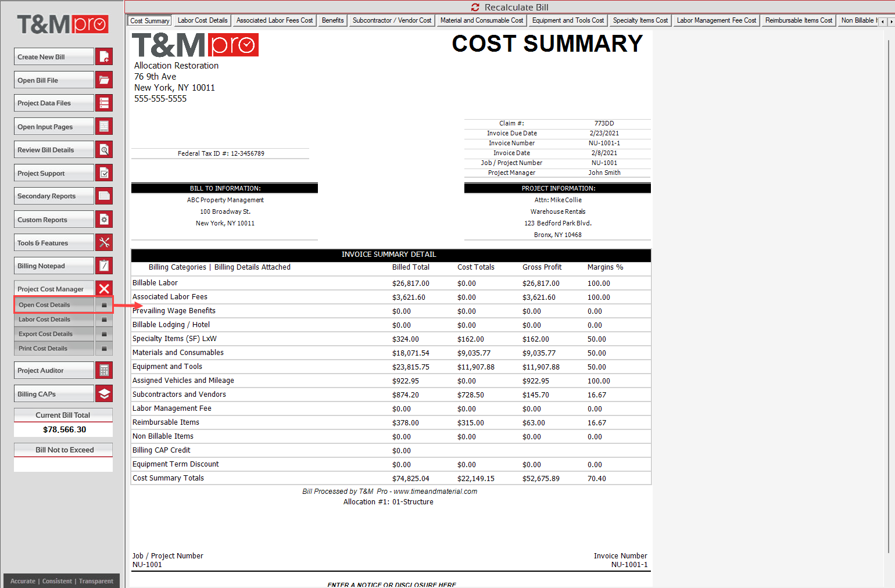The image size is (895, 588).
Task: Open the Non Billable tab
Action: 858,20
